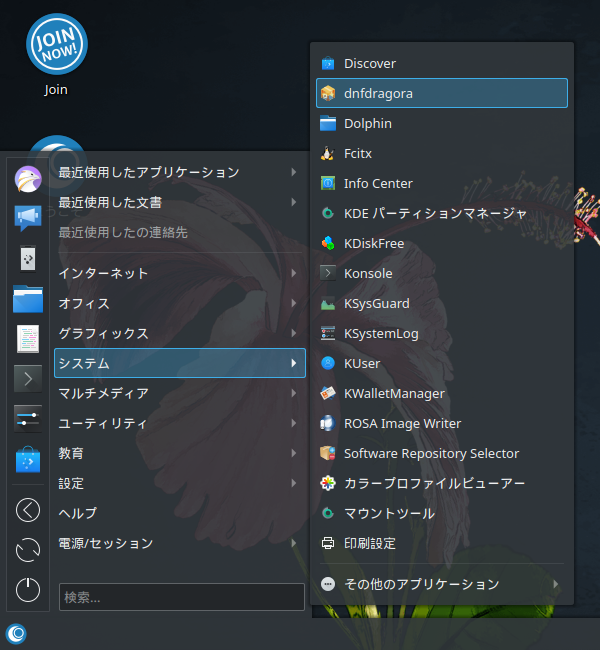Expand その他のアプリケーション submenu arrow
600x650 pixels.
tap(556, 584)
